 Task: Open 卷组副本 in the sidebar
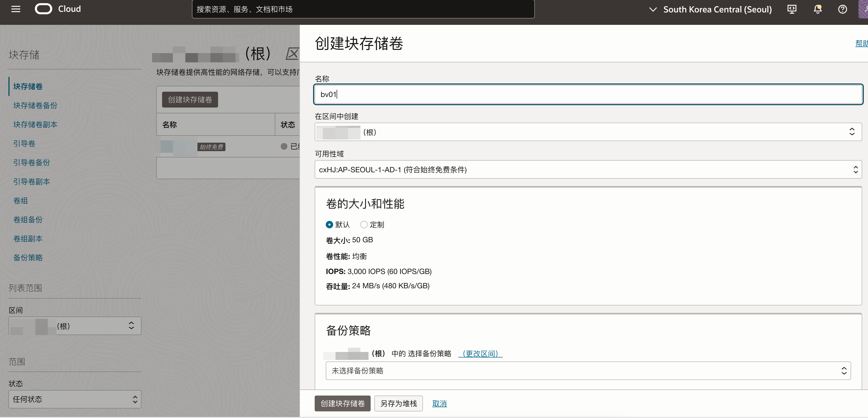(x=28, y=239)
